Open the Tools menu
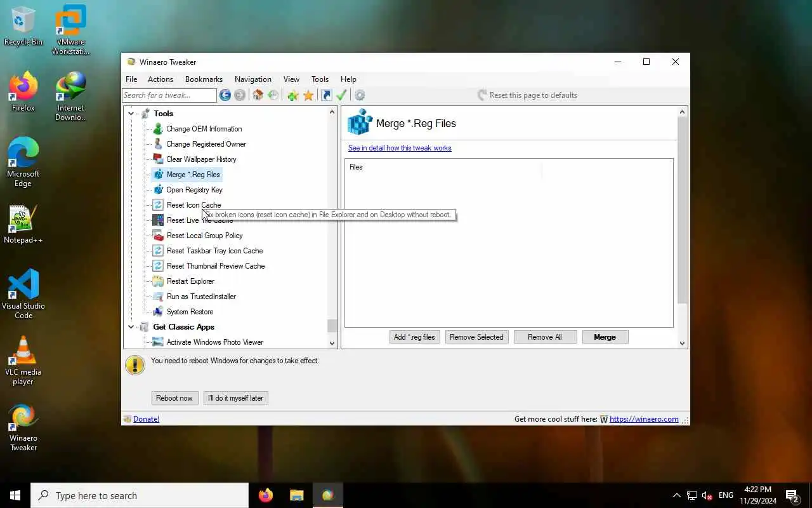Image resolution: width=812 pixels, height=508 pixels. click(x=320, y=79)
